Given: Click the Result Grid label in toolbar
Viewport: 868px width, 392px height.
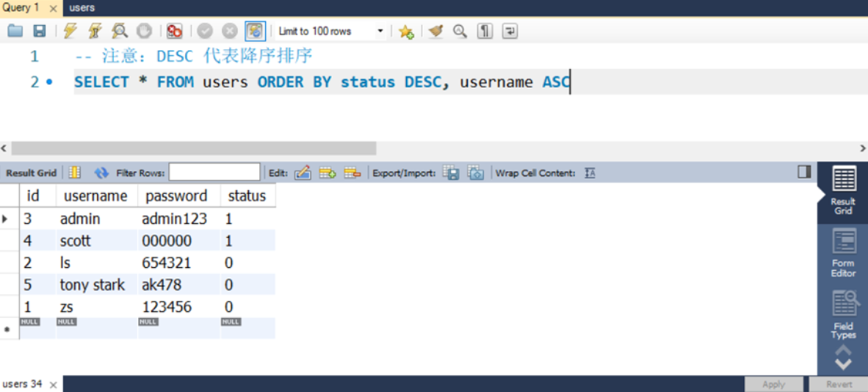Looking at the screenshot, I should [x=31, y=173].
